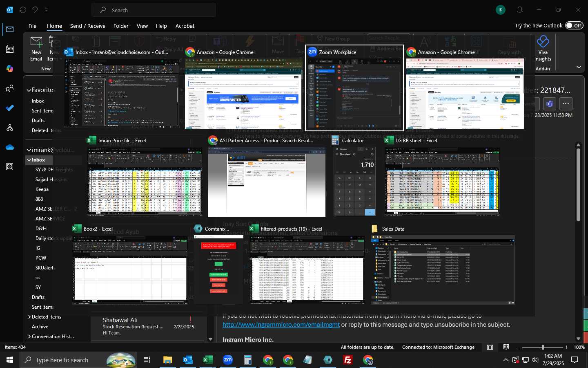Image resolution: width=588 pixels, height=368 pixels.
Task: Click the New Email ribbon icon
Action: (x=36, y=49)
